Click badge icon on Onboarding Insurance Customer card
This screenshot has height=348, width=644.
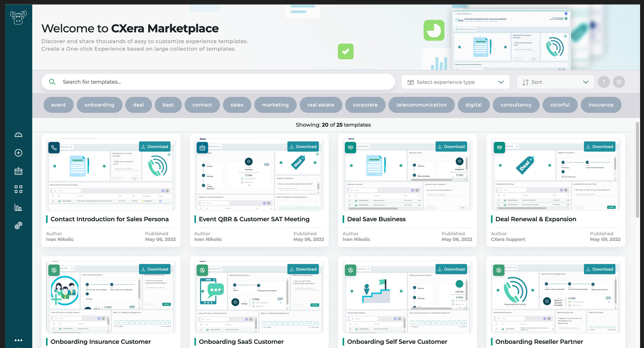(54, 270)
